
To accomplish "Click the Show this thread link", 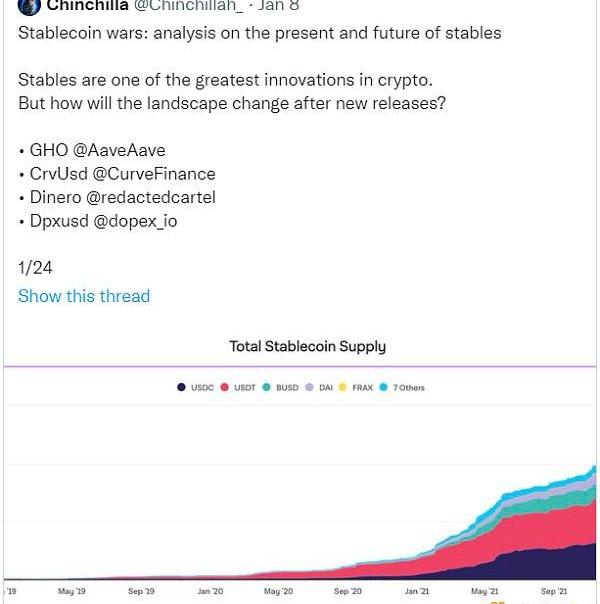I will coord(84,296).
